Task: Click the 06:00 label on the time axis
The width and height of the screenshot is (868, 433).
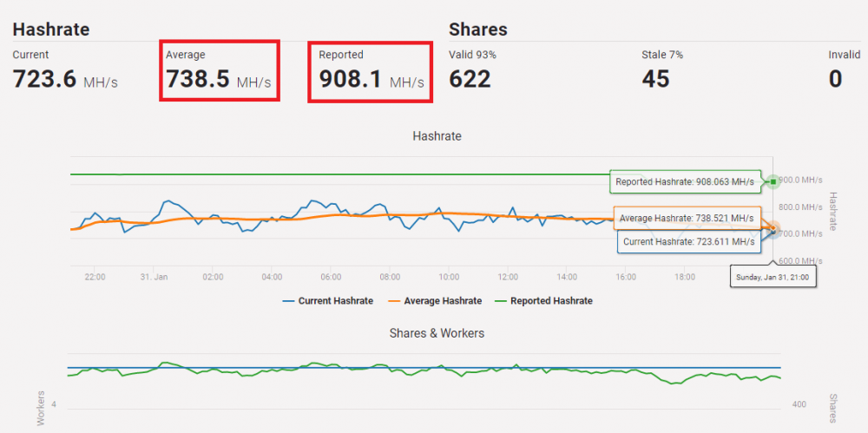Action: point(331,278)
